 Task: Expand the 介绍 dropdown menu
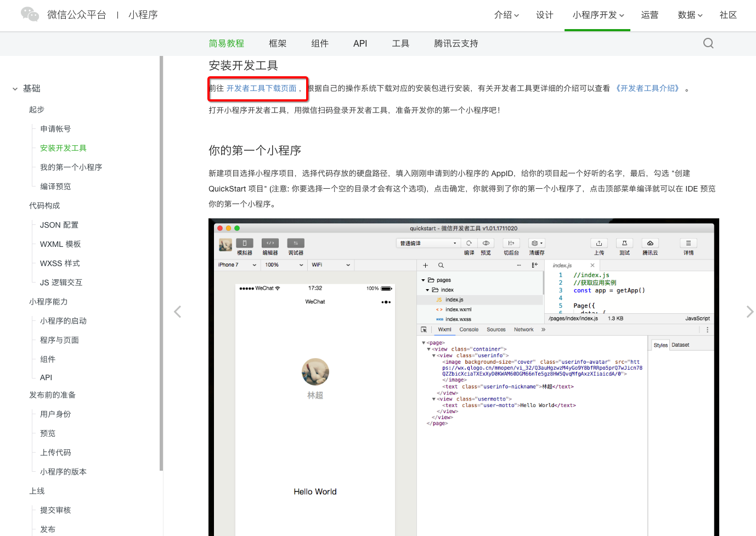(x=506, y=15)
